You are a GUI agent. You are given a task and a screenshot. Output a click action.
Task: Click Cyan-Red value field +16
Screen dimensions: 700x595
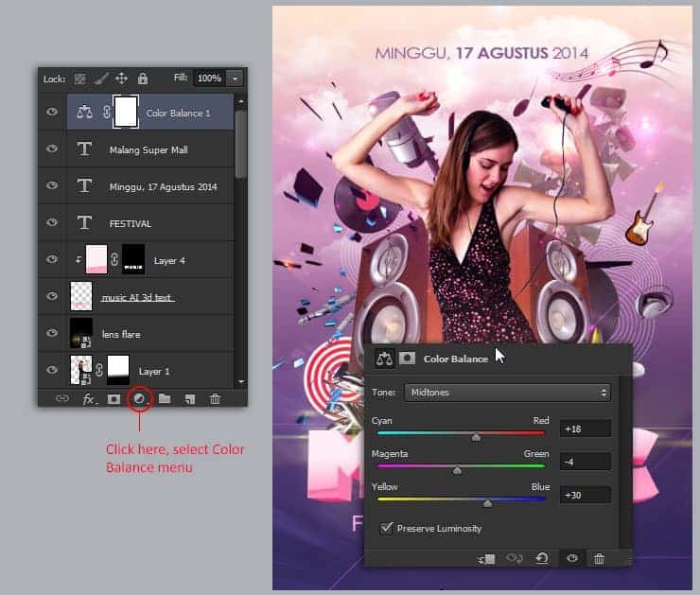(586, 429)
